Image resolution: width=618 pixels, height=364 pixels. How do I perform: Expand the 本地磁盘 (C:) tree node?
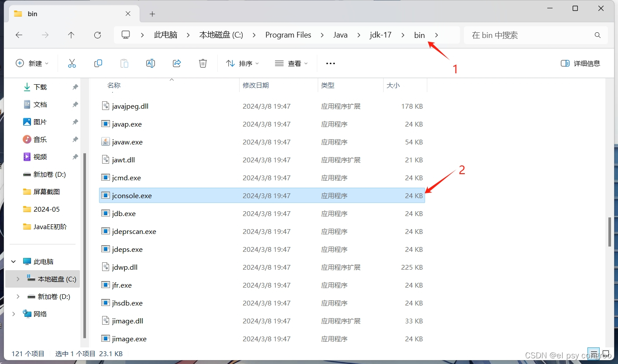pyautogui.click(x=17, y=279)
